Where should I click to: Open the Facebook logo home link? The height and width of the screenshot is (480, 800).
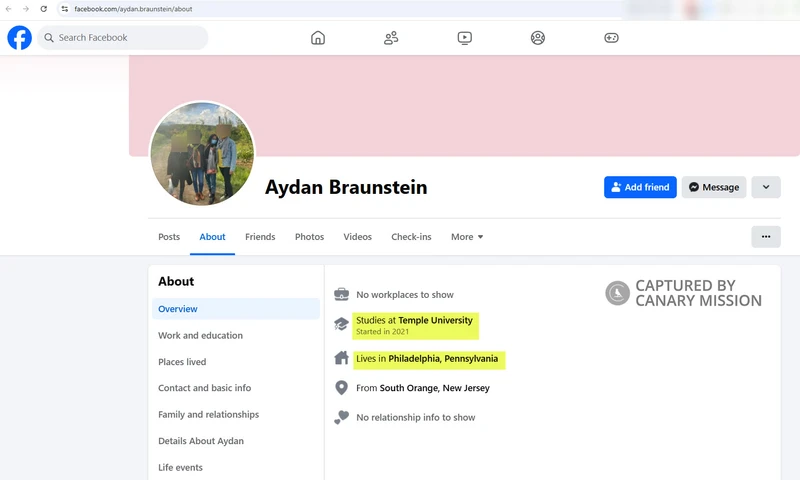point(19,38)
